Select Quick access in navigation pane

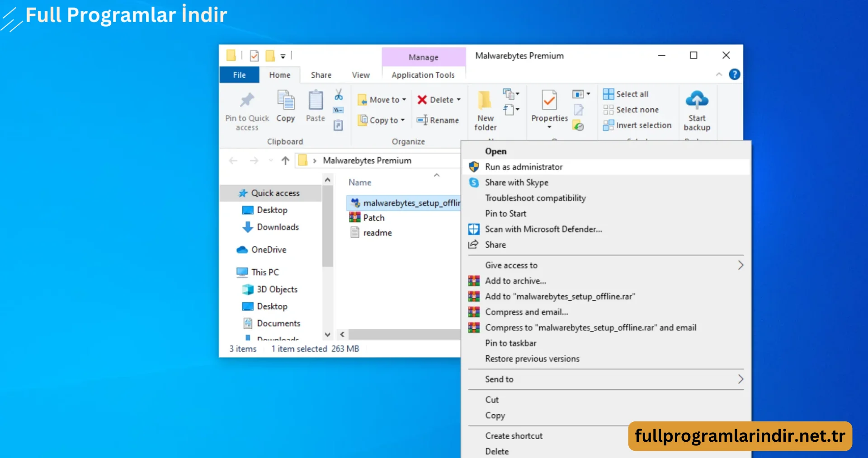click(x=271, y=193)
